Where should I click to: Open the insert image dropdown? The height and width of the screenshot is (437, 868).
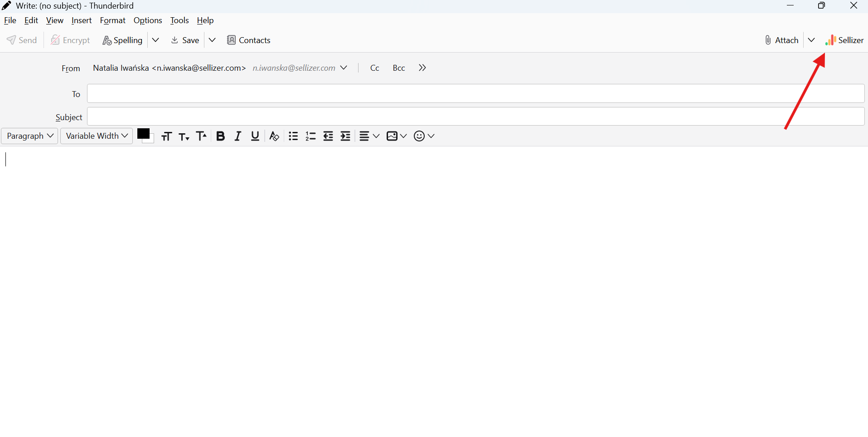point(397,136)
